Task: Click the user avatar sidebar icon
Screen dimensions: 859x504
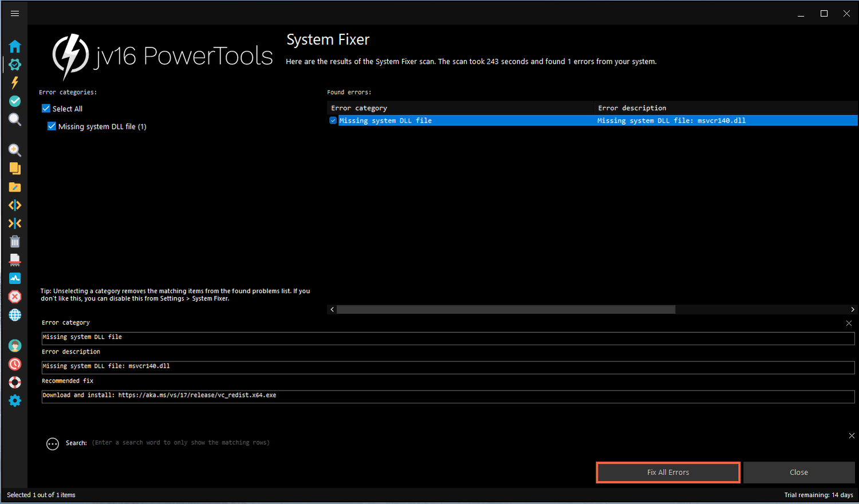Action: [15, 346]
